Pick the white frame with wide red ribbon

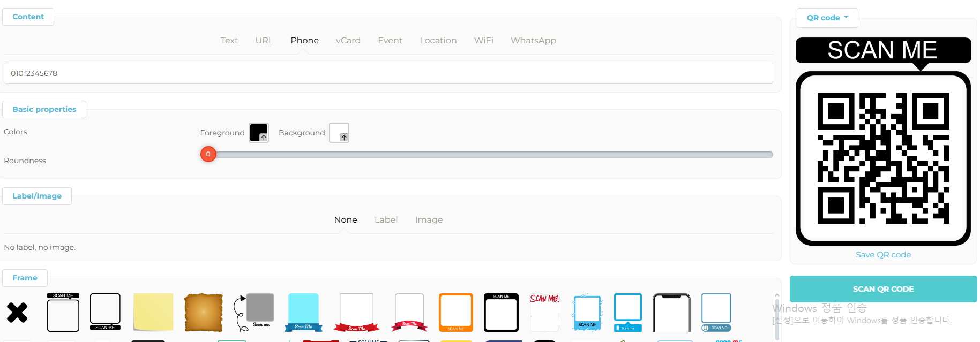(357, 312)
